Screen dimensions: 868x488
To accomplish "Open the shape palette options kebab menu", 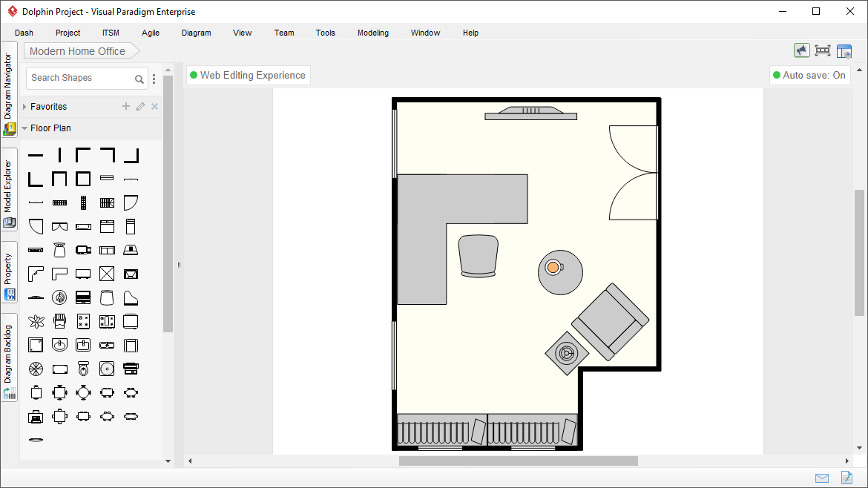I will click(x=154, y=79).
